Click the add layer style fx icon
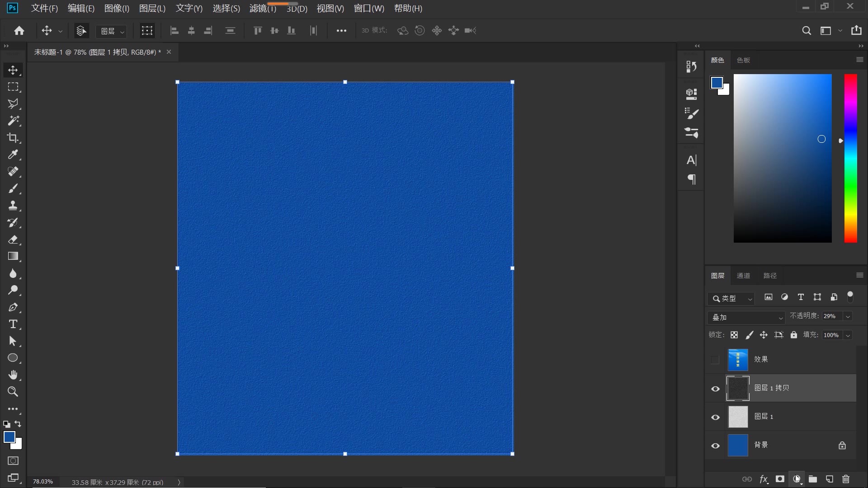The image size is (868, 488). point(764,479)
